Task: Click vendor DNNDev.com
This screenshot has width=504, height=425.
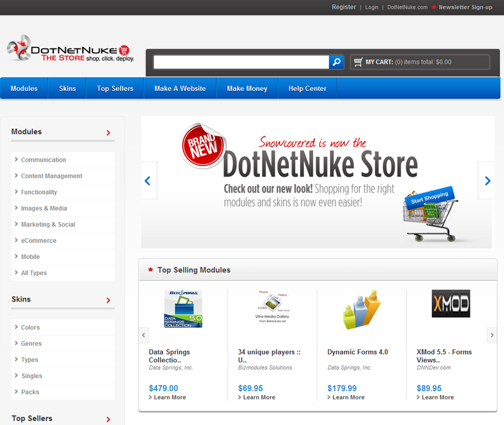Action: 434,367
